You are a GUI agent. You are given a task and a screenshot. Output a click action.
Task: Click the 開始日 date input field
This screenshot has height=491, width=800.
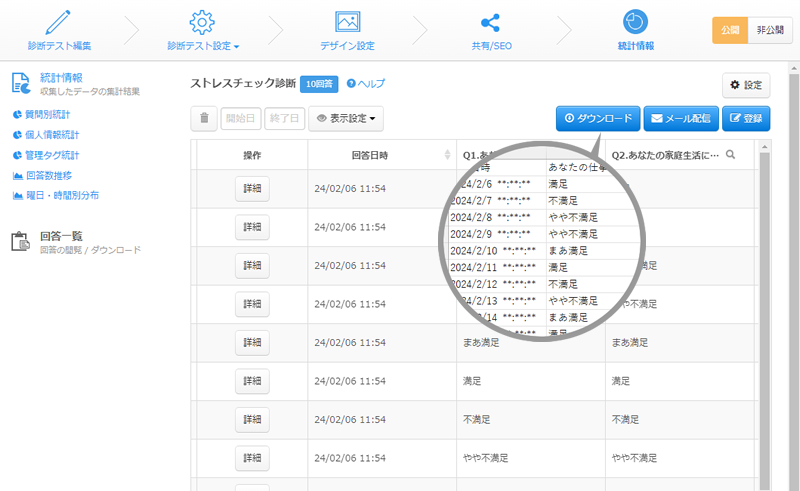239,118
